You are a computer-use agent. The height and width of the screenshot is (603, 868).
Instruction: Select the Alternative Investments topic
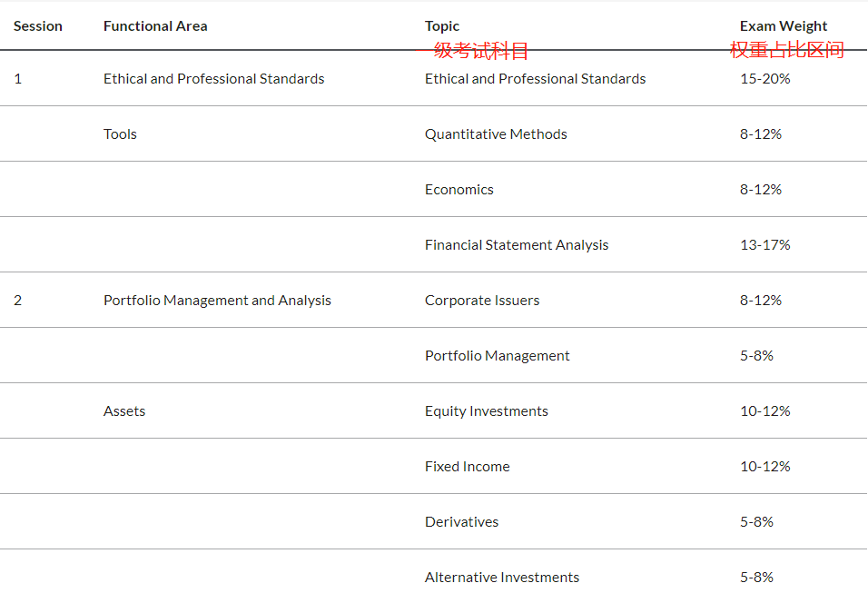point(502,578)
